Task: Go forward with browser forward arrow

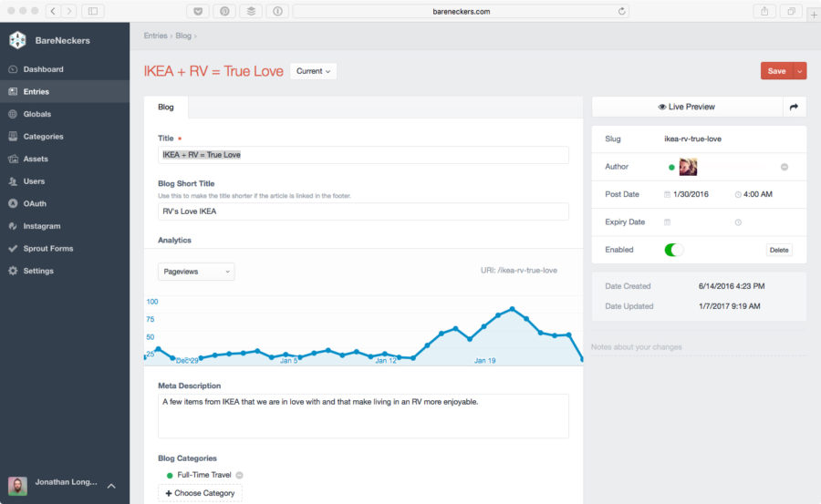Action: click(69, 11)
